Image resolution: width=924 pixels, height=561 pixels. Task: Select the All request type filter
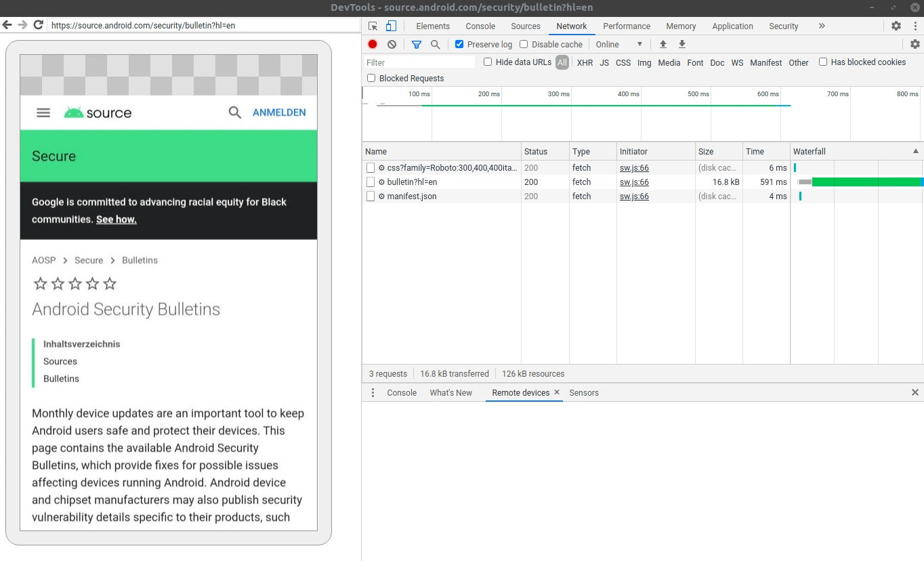point(562,62)
